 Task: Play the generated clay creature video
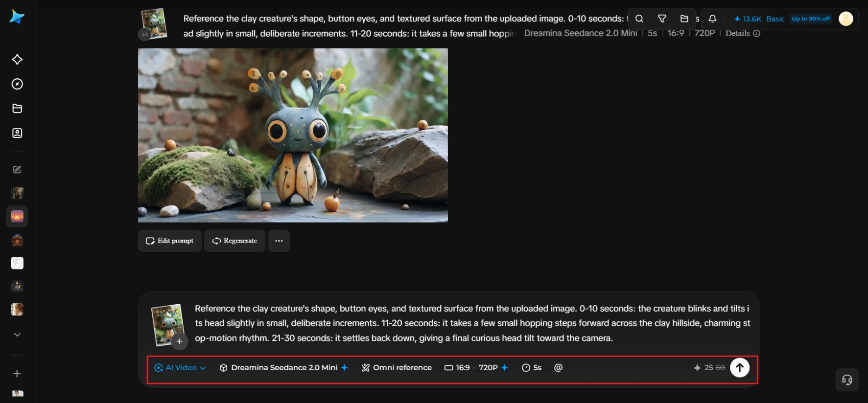293,135
